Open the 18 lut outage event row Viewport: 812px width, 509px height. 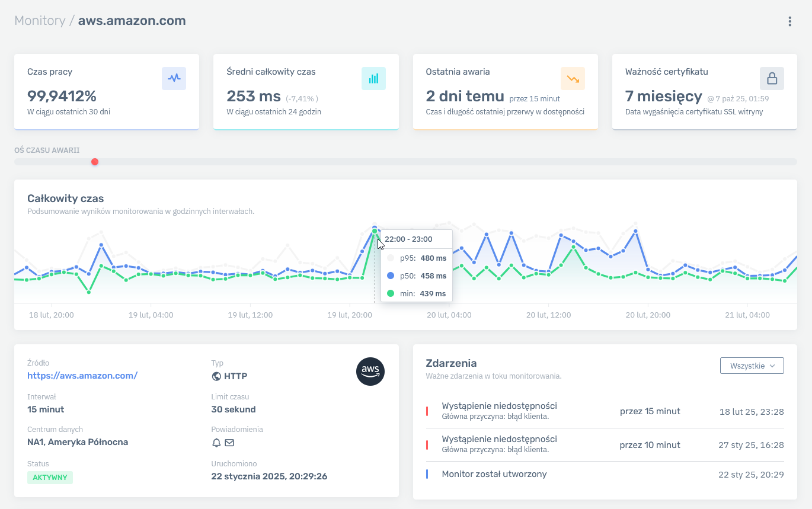[x=605, y=411]
